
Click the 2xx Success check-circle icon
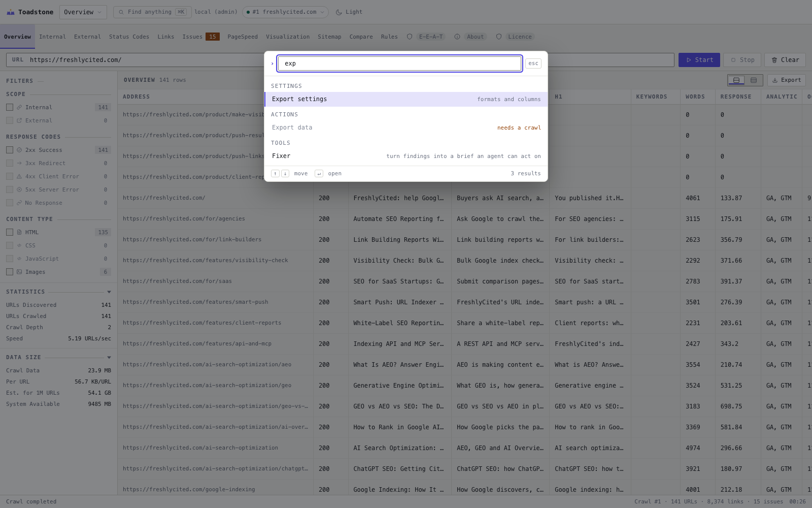19,150
